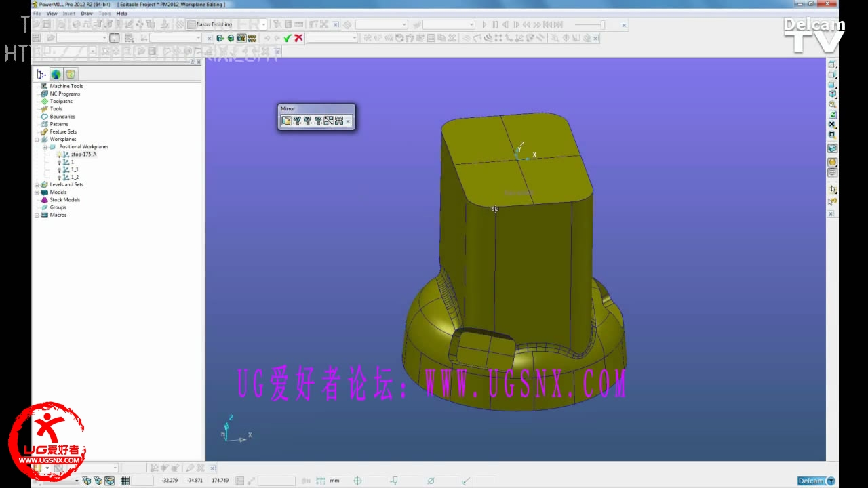
Task: Pause the toolpath simulation
Action: point(495,24)
